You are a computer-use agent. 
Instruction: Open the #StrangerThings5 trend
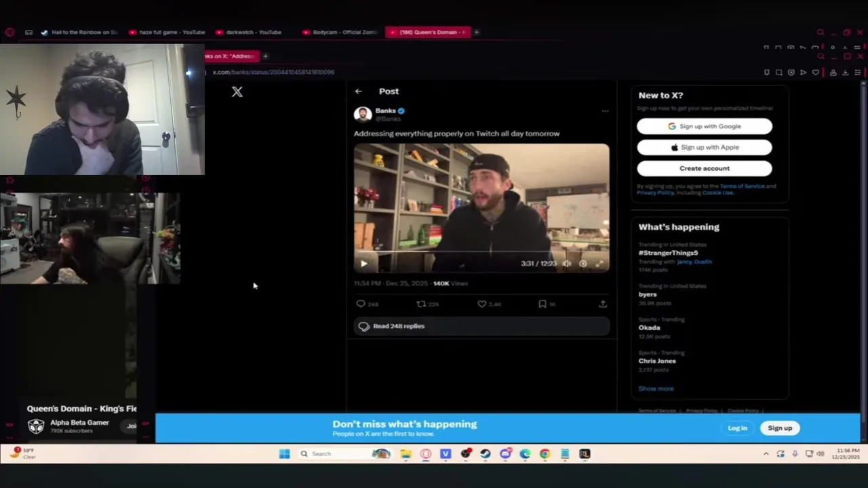[668, 253]
